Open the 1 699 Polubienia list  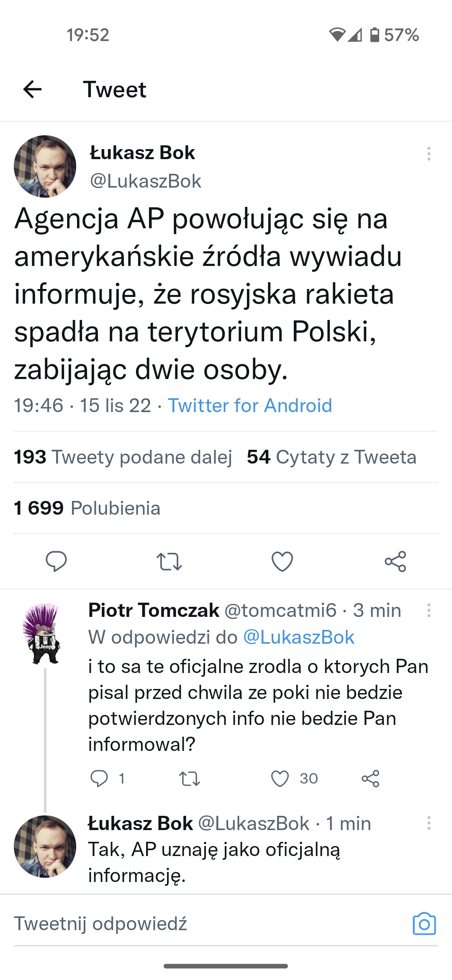[87, 508]
